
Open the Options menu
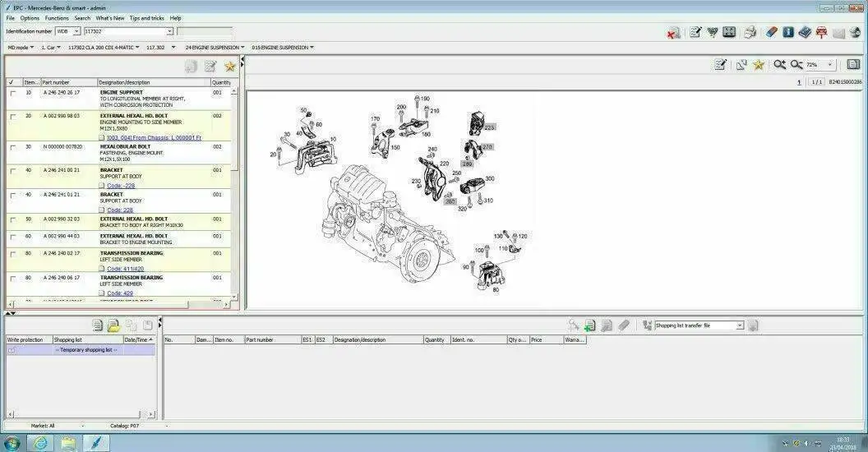[x=30, y=18]
